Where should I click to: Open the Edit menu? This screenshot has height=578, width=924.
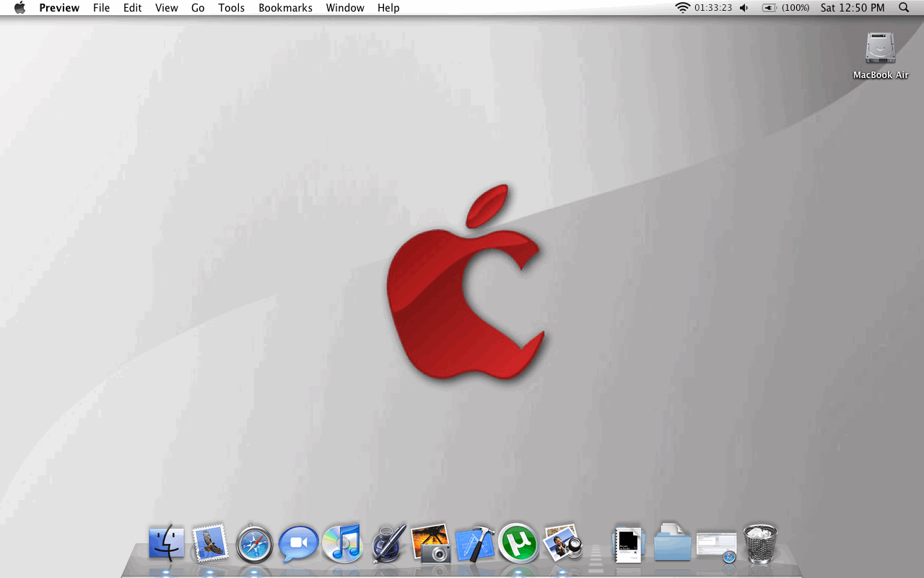click(132, 8)
